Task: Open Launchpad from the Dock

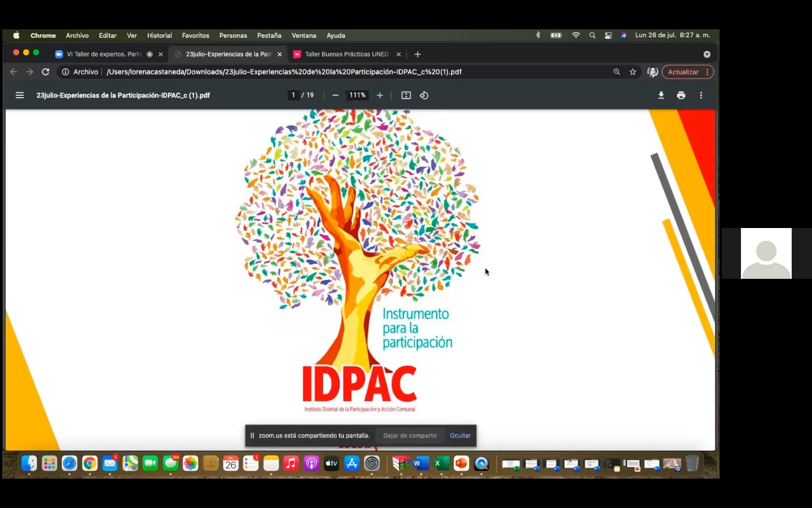Action: coord(50,463)
